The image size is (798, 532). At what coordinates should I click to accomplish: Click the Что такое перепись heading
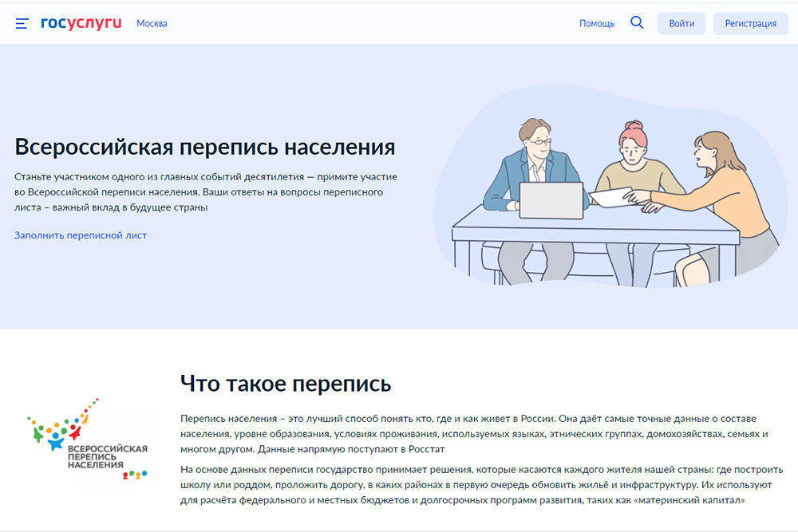[x=282, y=382]
